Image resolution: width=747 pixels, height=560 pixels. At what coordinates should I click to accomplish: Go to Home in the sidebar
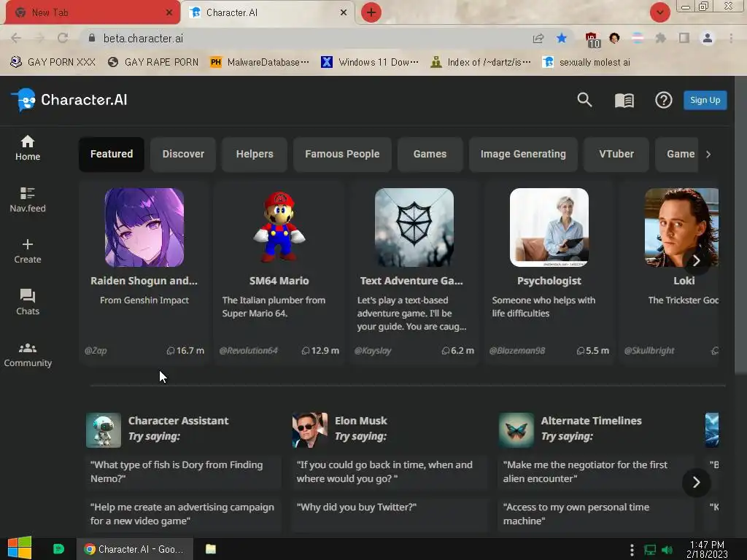pos(28,148)
